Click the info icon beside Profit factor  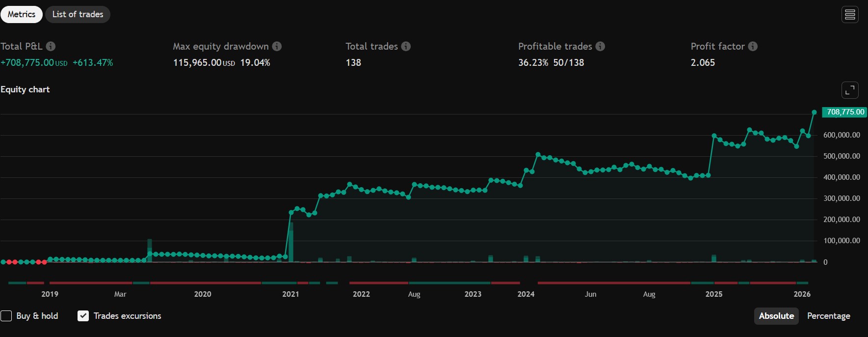tap(753, 46)
